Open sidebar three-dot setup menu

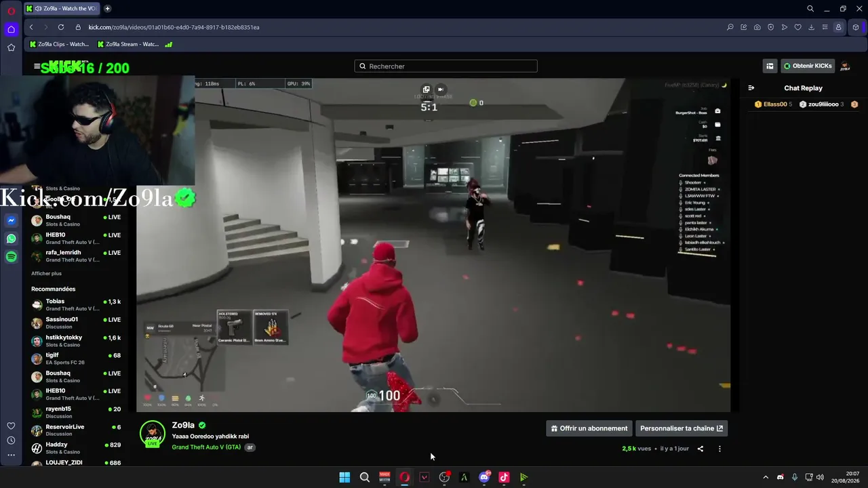tap(11, 455)
